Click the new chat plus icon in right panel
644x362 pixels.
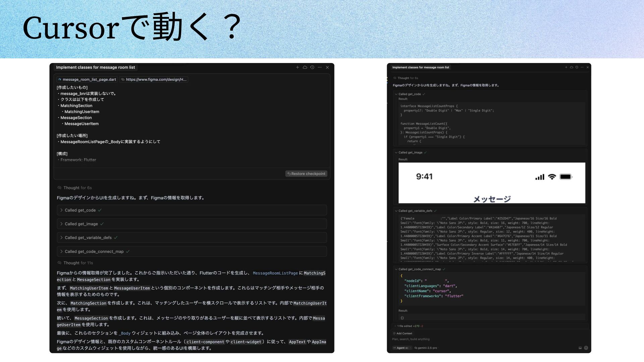[x=566, y=67]
